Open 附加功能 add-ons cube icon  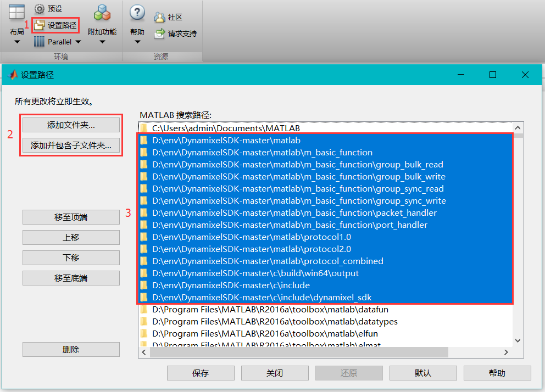click(102, 13)
